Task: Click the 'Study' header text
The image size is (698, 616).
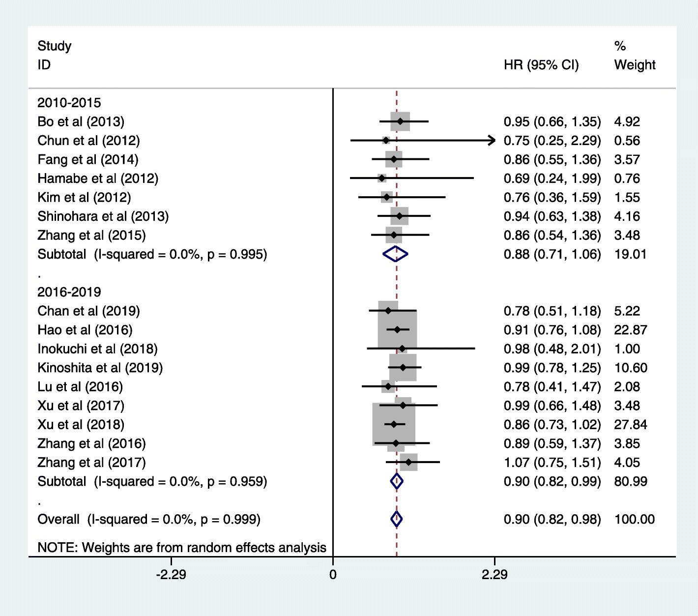Action: (55, 46)
